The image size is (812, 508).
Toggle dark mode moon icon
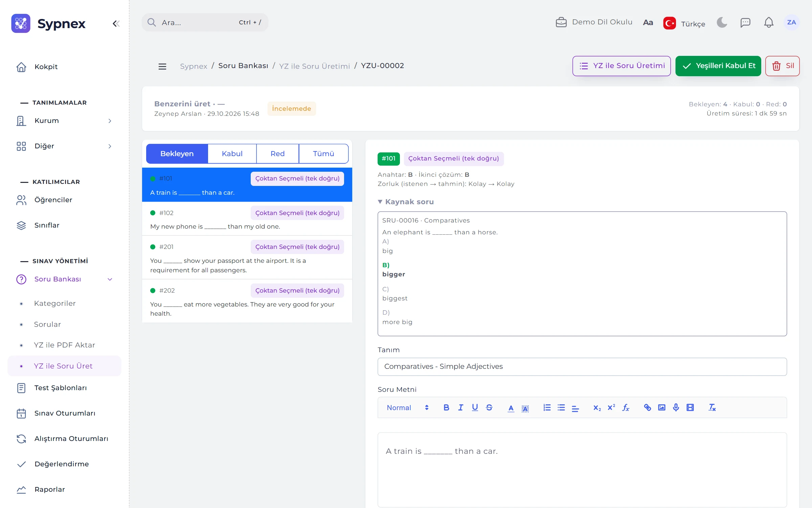(x=722, y=22)
